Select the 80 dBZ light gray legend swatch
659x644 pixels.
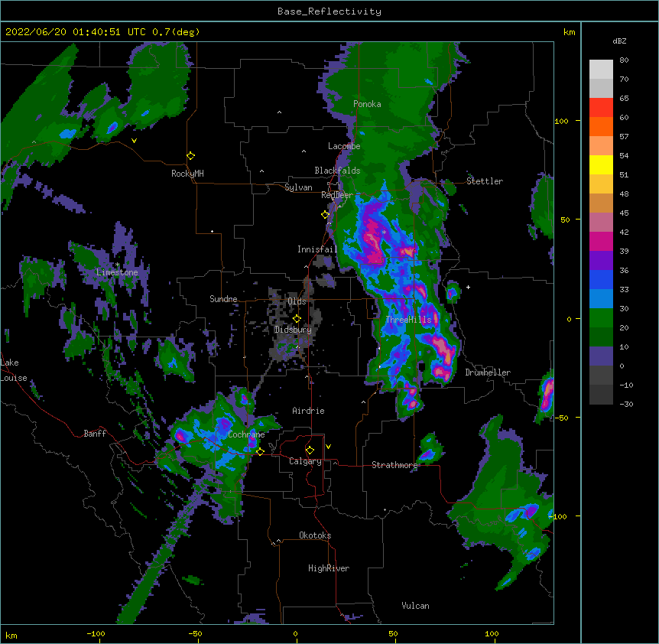pos(601,70)
